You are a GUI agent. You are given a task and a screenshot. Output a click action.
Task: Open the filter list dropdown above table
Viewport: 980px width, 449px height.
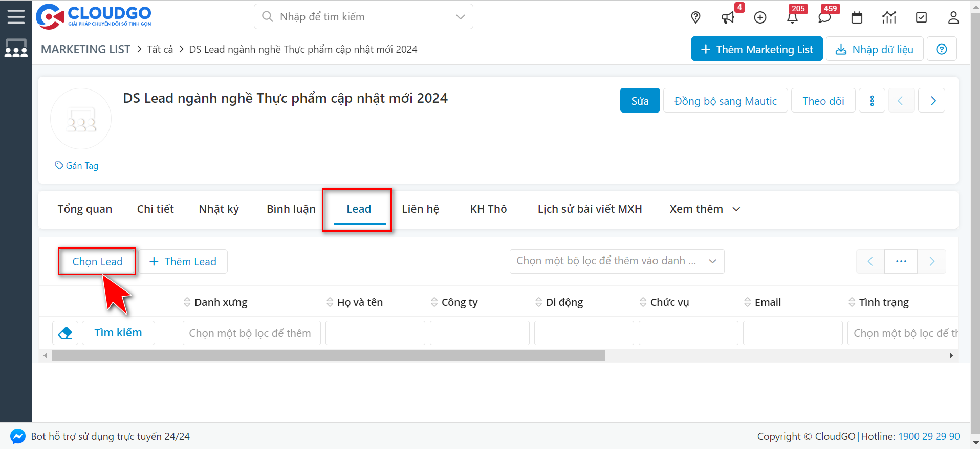click(x=616, y=261)
